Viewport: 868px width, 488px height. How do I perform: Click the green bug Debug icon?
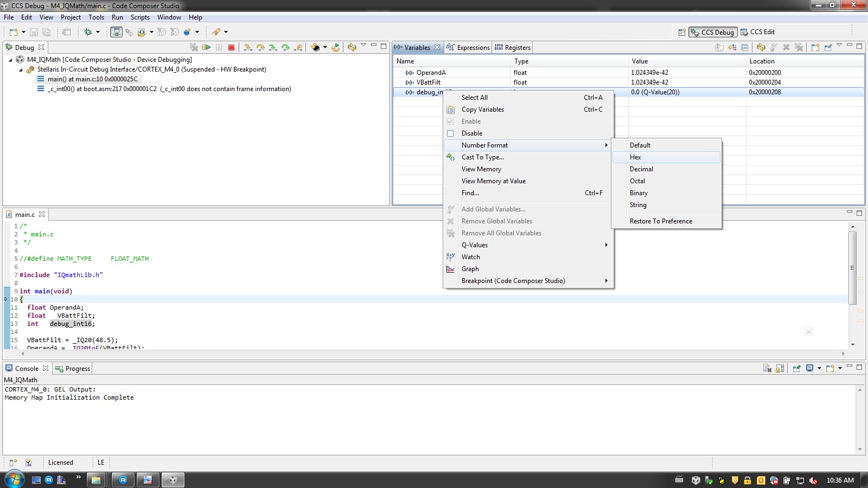88,32
